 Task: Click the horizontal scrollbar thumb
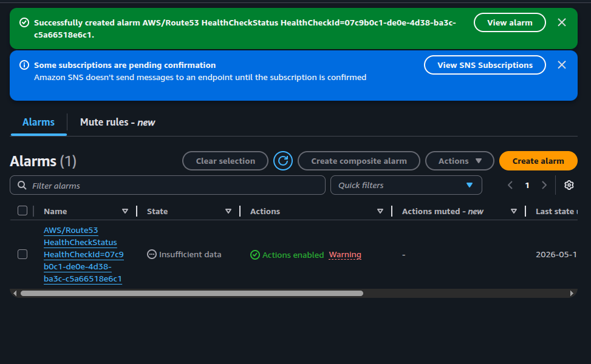click(192, 293)
